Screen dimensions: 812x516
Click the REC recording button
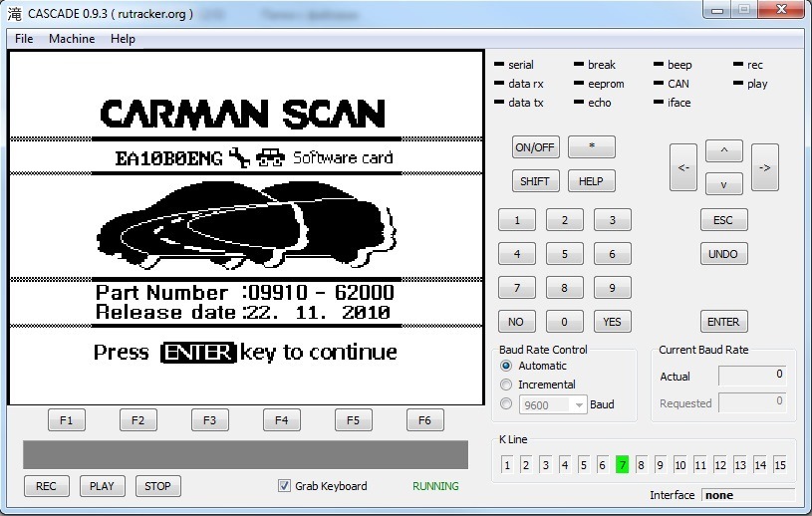click(x=46, y=486)
